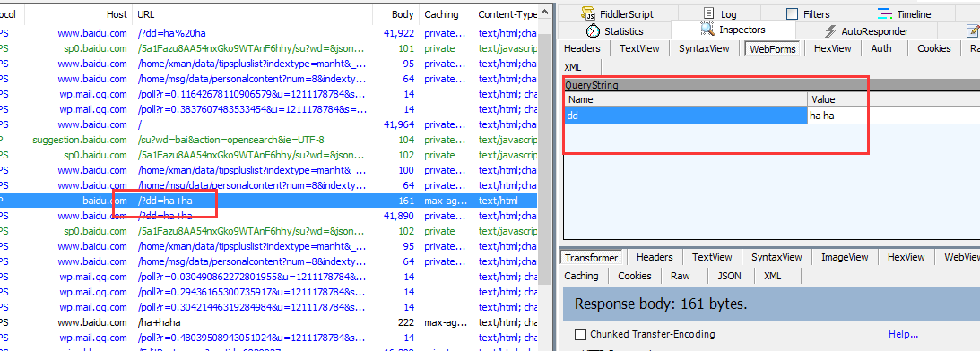Switch to request HexView tab
This screenshot has height=351, width=980.
[x=832, y=48]
